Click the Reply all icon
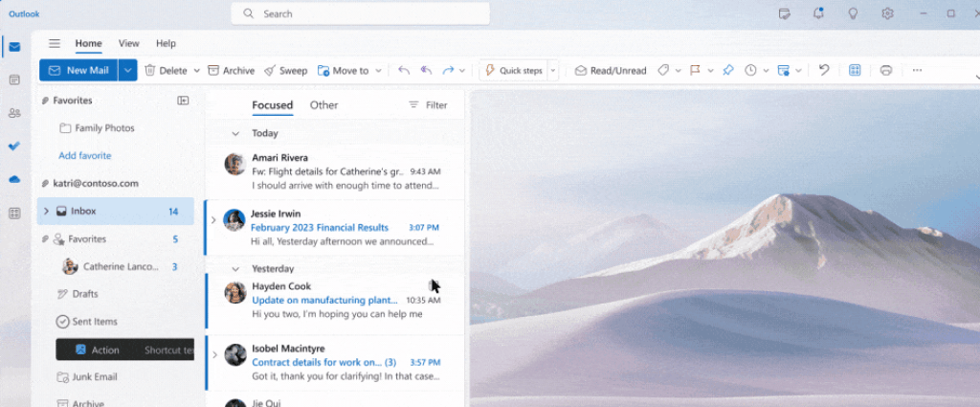 [x=426, y=71]
